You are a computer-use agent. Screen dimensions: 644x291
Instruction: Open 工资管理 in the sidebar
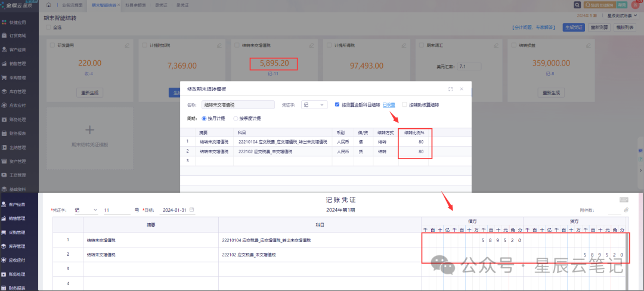(18, 175)
